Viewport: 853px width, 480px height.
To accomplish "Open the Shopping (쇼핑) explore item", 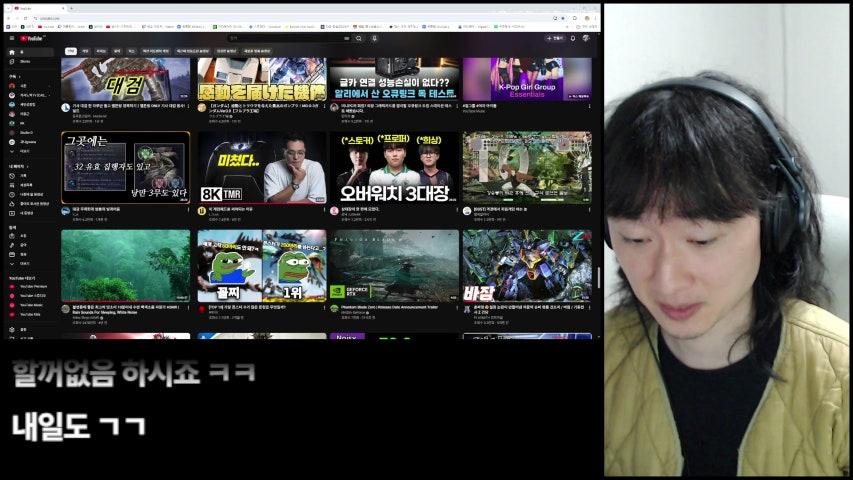I will (x=30, y=236).
